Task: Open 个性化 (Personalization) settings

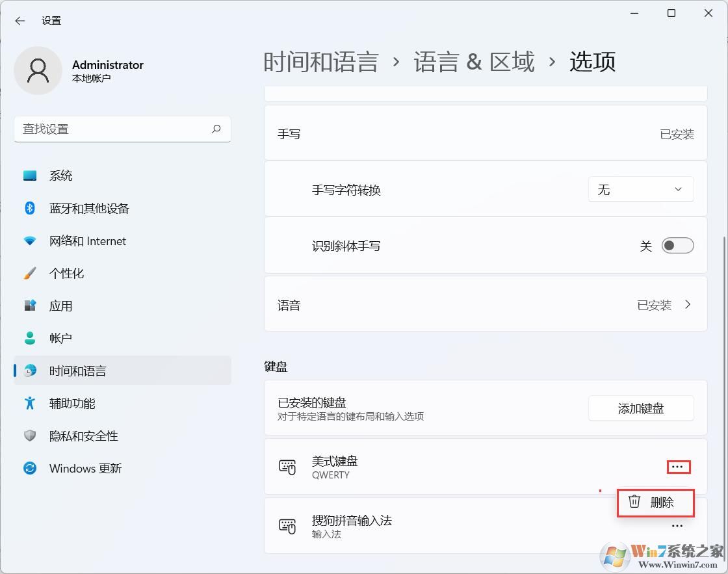Action: 66,273
